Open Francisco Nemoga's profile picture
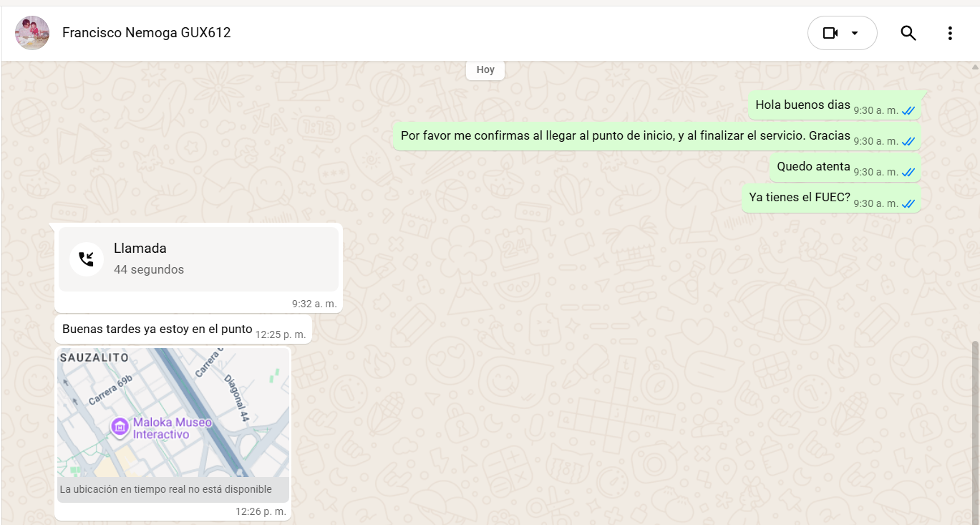Viewport: 980px width, 525px height. click(x=32, y=33)
